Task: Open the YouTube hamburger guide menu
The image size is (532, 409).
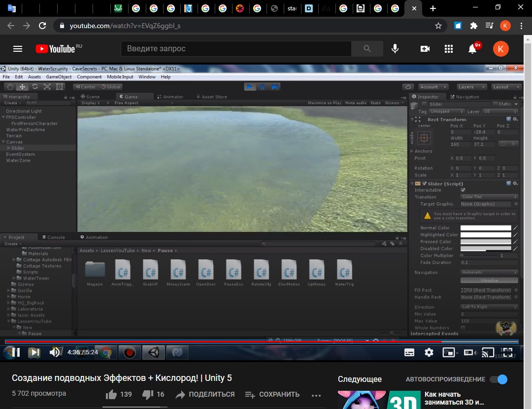Action: point(18,49)
